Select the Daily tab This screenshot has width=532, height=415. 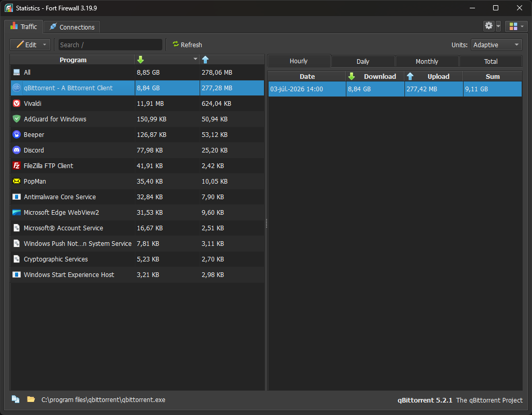[x=362, y=61]
